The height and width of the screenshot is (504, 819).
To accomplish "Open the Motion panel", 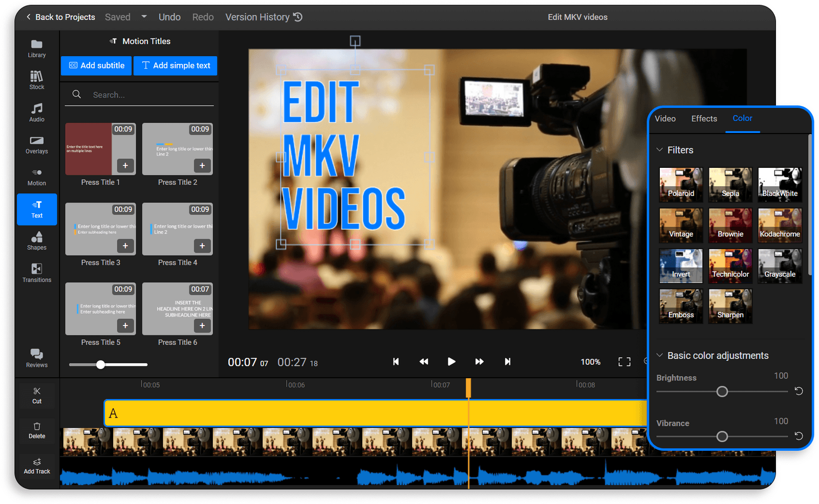I will 36,177.
